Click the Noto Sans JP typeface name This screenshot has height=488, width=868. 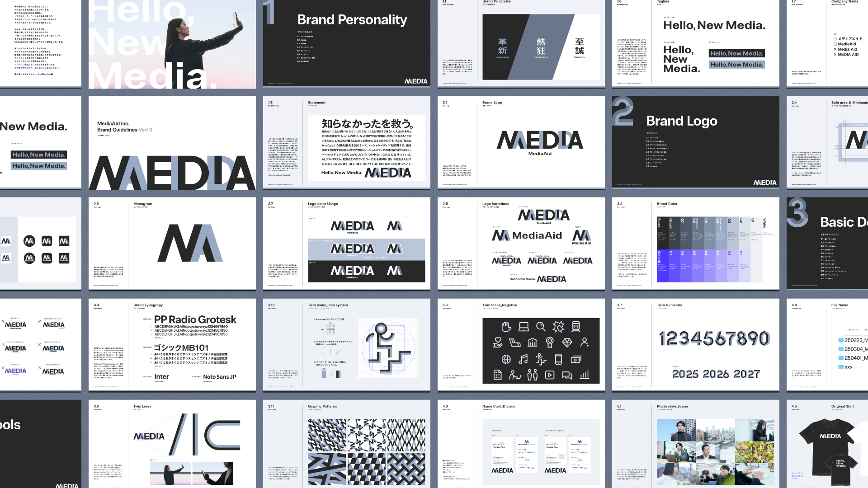tap(219, 377)
